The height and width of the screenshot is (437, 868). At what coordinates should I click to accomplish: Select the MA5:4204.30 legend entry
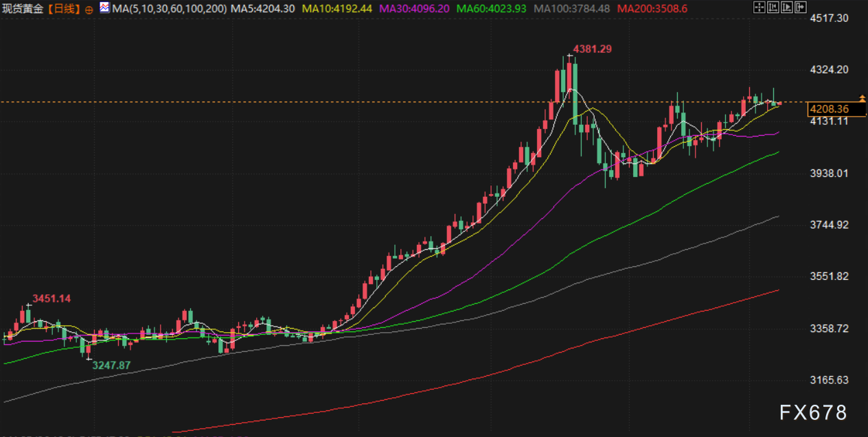tap(263, 9)
